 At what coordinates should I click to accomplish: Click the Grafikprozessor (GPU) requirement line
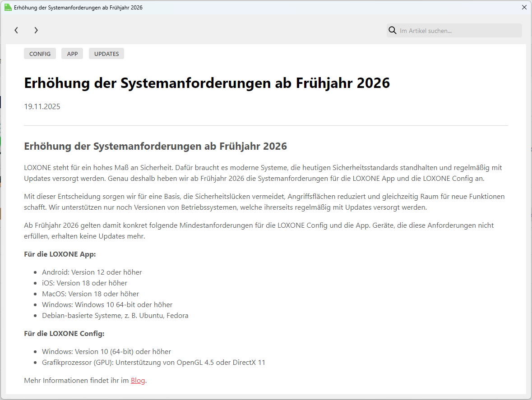click(x=154, y=363)
